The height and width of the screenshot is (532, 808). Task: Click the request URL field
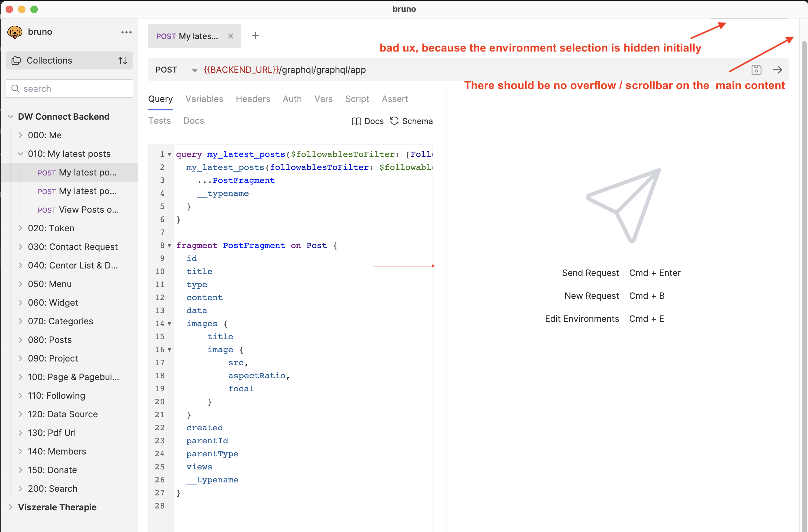pyautogui.click(x=373, y=70)
